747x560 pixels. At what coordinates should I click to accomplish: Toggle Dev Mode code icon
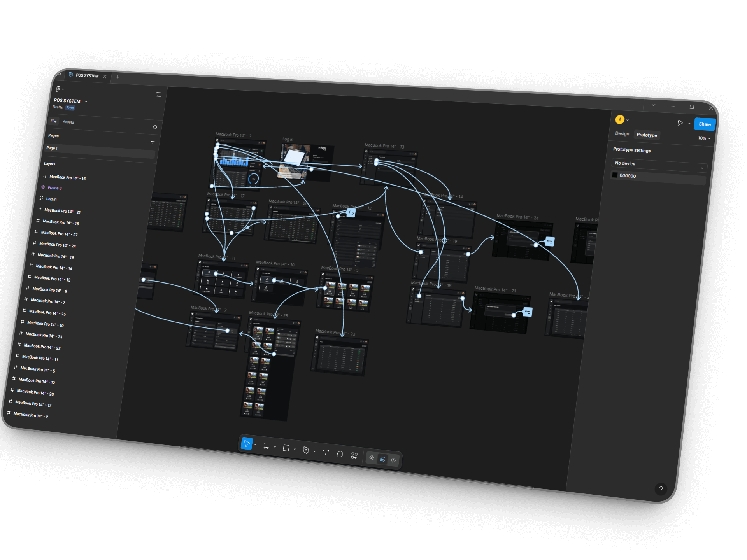pyautogui.click(x=393, y=460)
